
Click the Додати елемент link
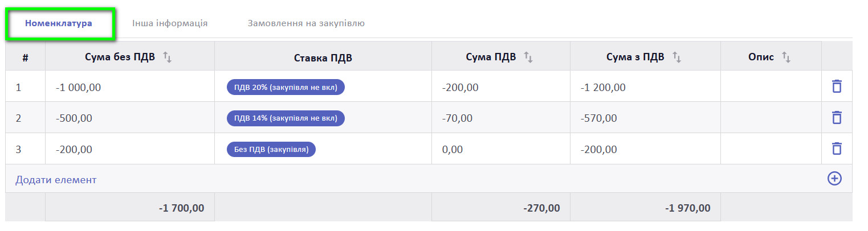pyautogui.click(x=56, y=180)
